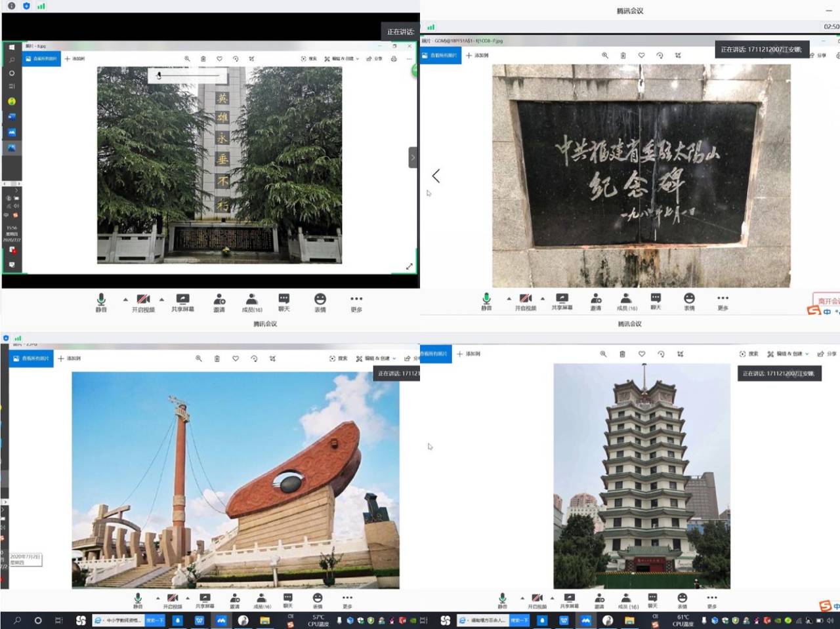Open Members (16) list in top-left meeting
Screen dimensions: 840x629
pyautogui.click(x=252, y=301)
